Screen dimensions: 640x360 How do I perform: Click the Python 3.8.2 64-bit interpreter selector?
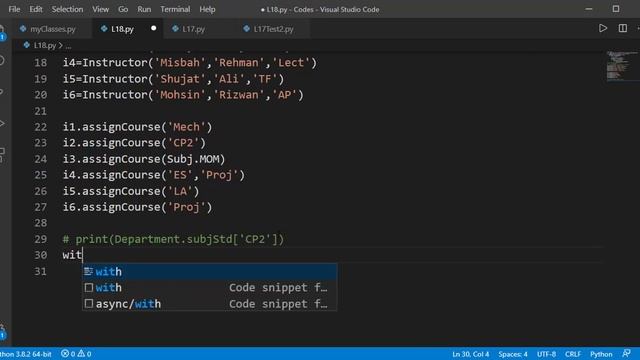point(26,354)
